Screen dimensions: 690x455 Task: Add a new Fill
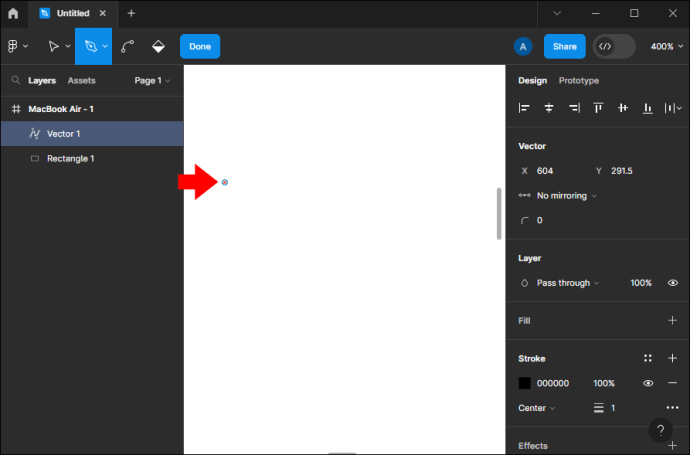coord(672,320)
